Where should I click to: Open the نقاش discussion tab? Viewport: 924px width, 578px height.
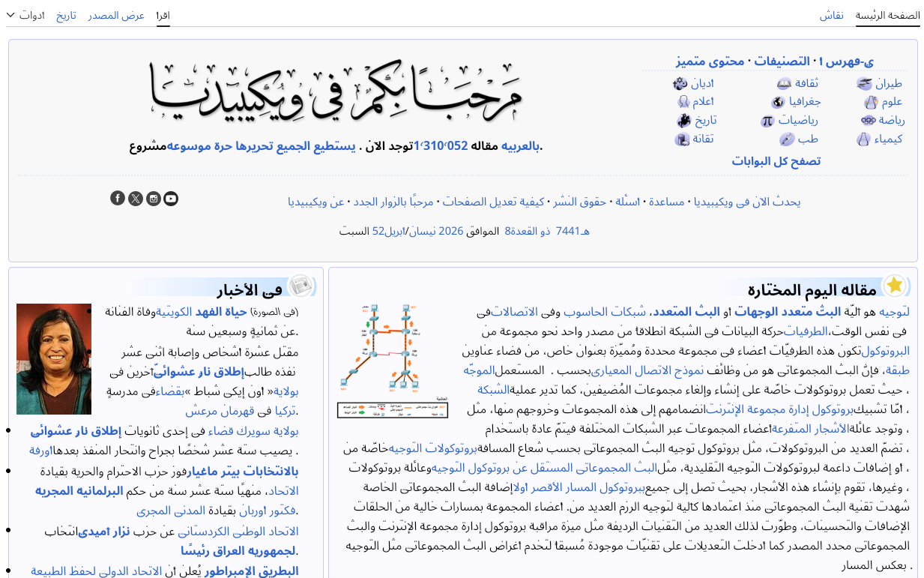(831, 15)
